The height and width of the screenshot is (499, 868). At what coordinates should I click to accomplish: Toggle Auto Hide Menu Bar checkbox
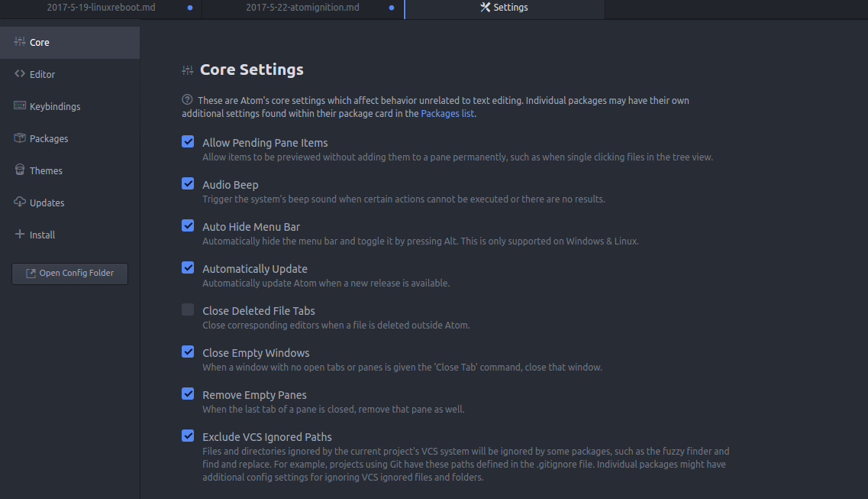[189, 226]
